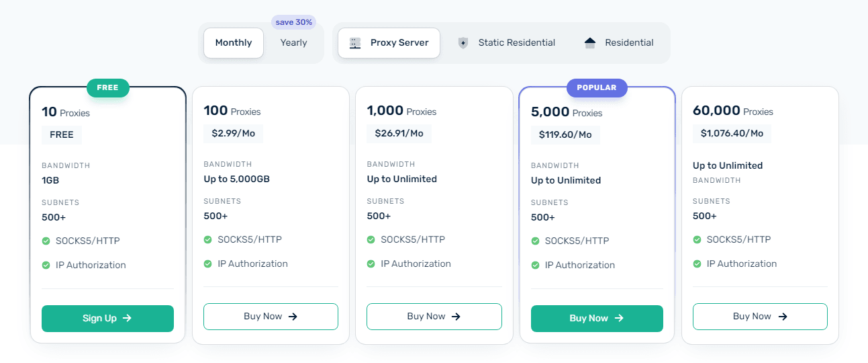Click the 500+ subnets value in the 100 Proxies plan

[215, 216]
